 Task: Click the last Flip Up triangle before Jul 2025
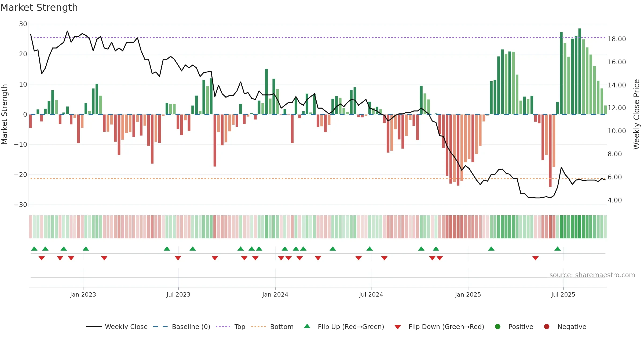pyautogui.click(x=558, y=249)
